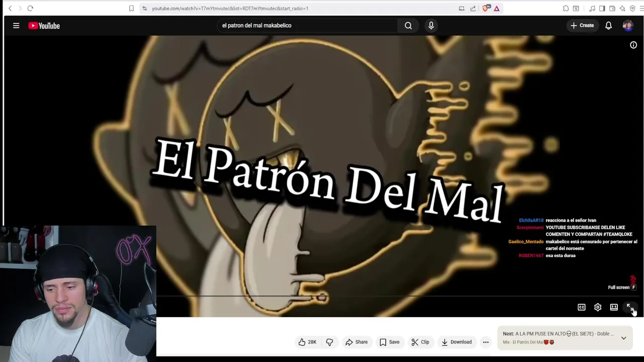Like the video with 28K likes
644x362 pixels.
click(x=307, y=342)
